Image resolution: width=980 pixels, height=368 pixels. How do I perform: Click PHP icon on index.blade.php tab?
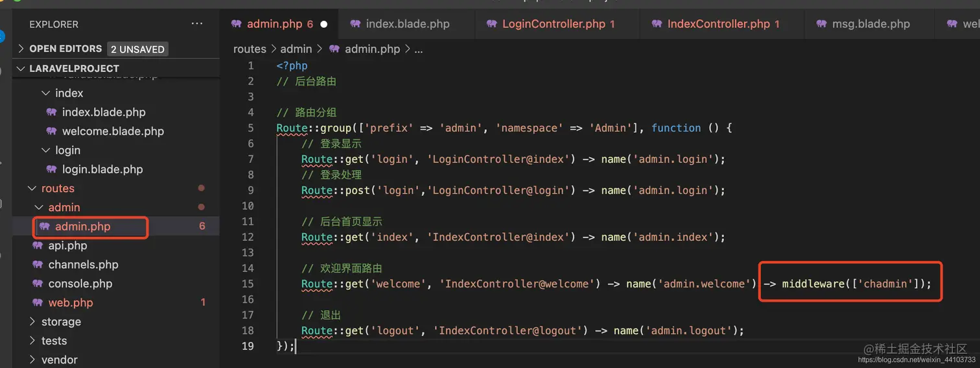pyautogui.click(x=355, y=24)
